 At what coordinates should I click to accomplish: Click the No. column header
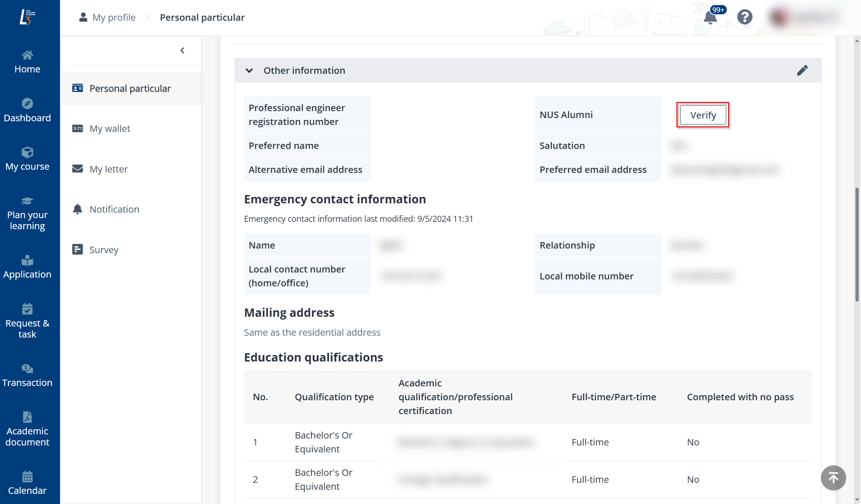pyautogui.click(x=260, y=397)
